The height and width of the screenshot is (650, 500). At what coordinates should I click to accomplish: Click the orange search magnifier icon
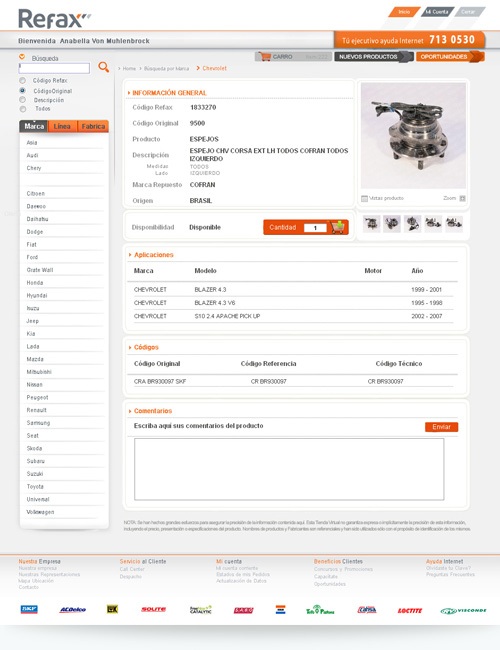(104, 67)
